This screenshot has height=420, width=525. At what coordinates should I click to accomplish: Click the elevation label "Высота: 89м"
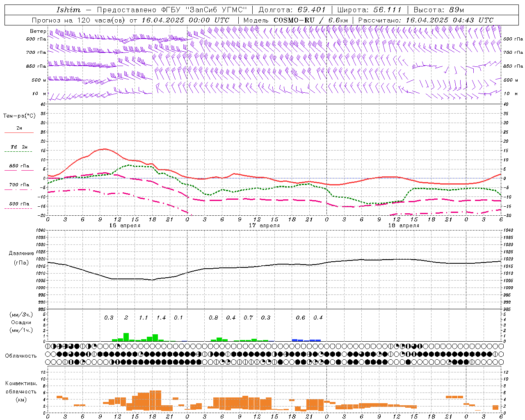(x=439, y=10)
